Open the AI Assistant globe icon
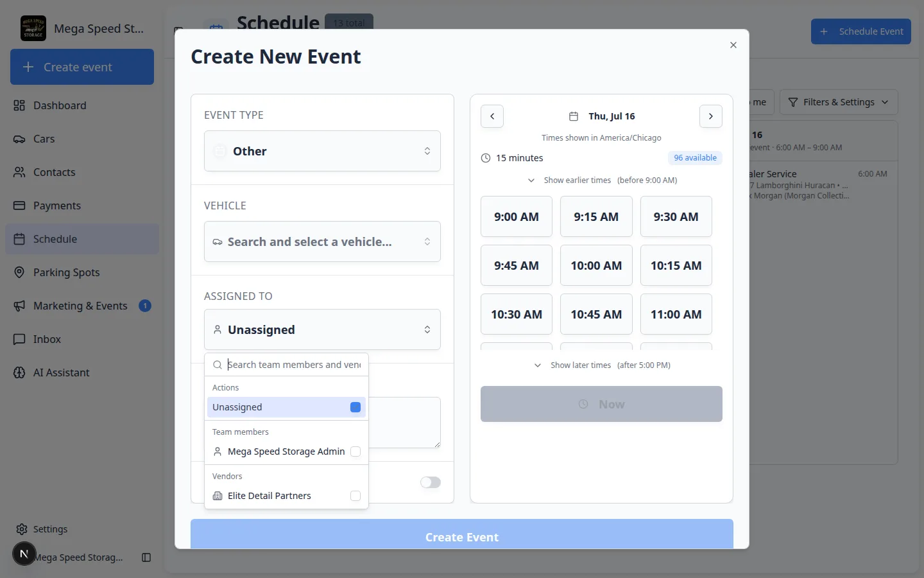924x578 pixels. (20, 372)
